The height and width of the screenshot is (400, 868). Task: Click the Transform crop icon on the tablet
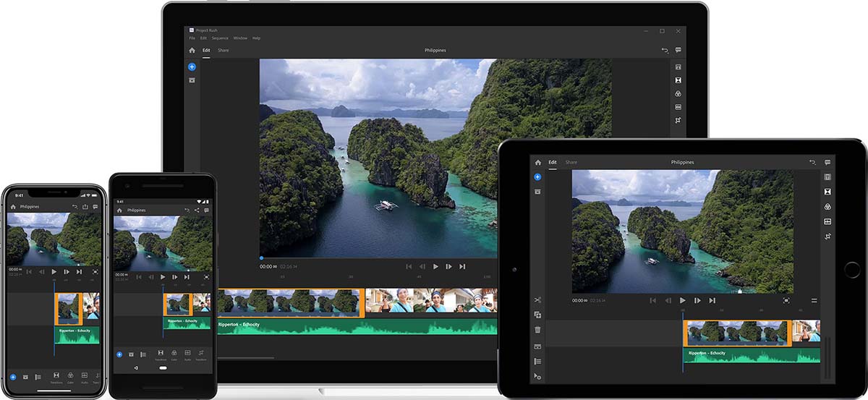[827, 237]
